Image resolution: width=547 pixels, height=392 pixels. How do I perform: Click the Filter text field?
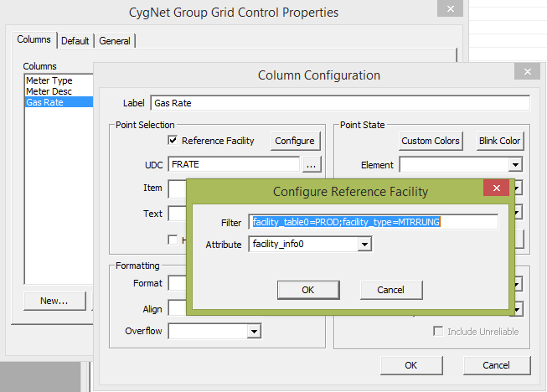click(374, 222)
